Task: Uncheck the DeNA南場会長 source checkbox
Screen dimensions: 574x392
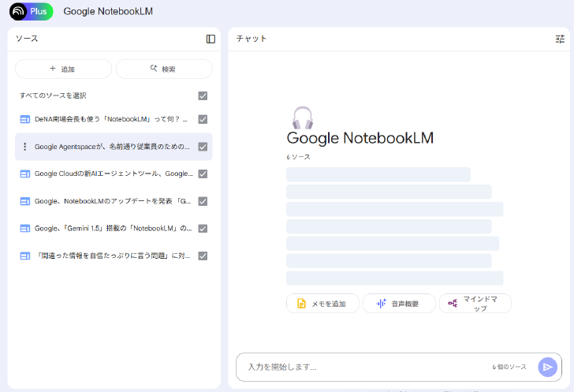Action: click(x=203, y=119)
